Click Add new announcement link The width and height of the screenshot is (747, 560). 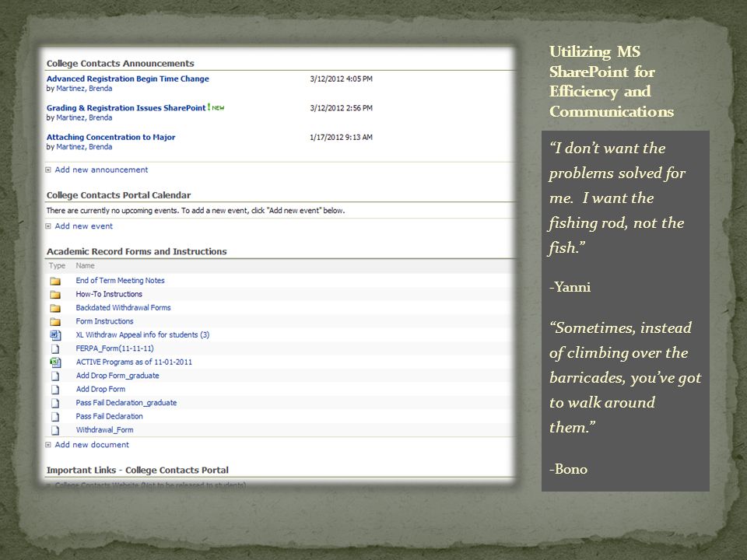tap(101, 170)
